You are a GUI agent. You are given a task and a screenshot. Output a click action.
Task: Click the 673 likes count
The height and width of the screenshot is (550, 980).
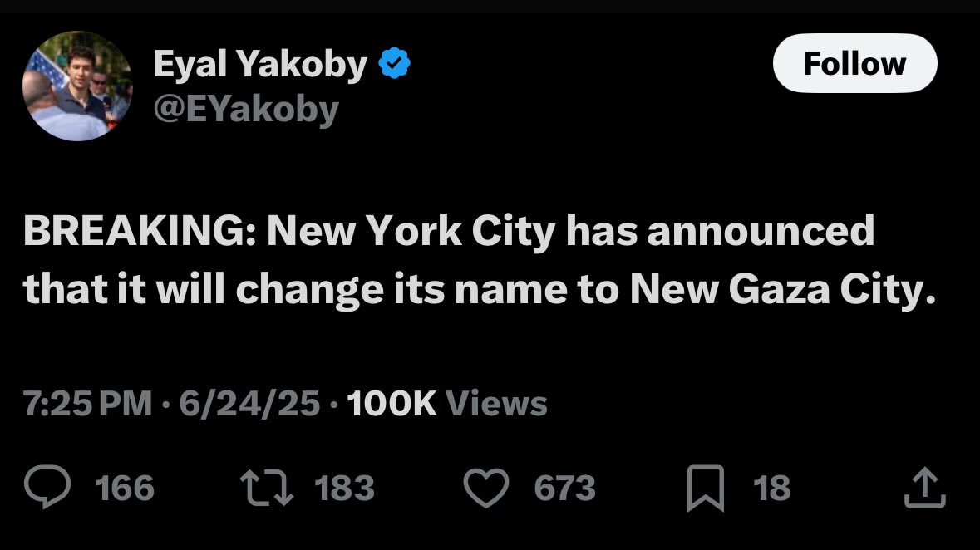pos(564,489)
